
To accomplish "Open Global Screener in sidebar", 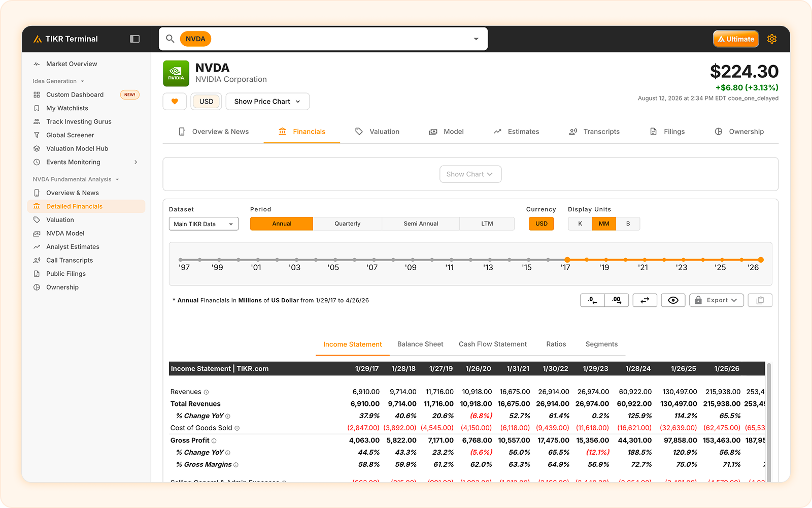I will pos(70,135).
